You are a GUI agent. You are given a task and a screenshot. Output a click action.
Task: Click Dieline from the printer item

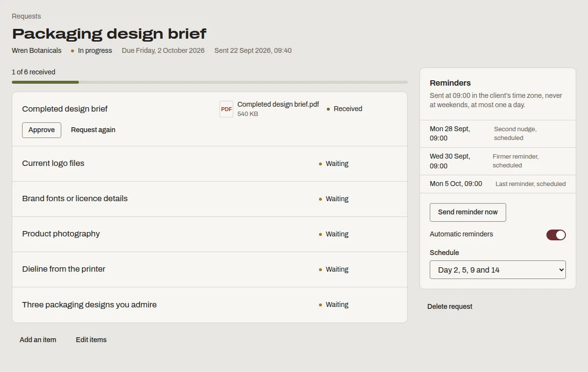point(210,269)
